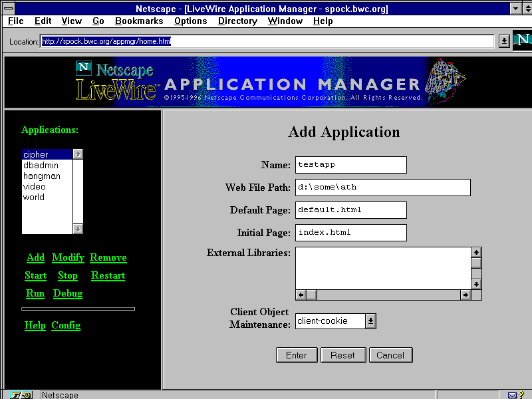This screenshot has height=399, width=532.
Task: Click the wireframe globe graphic in banner
Action: coord(446,80)
